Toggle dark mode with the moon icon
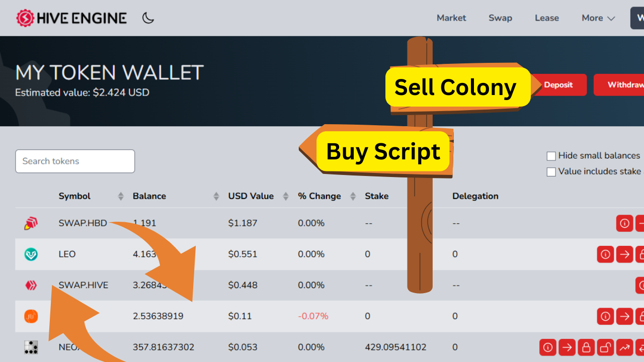Viewport: 644px width, 362px height. click(148, 18)
